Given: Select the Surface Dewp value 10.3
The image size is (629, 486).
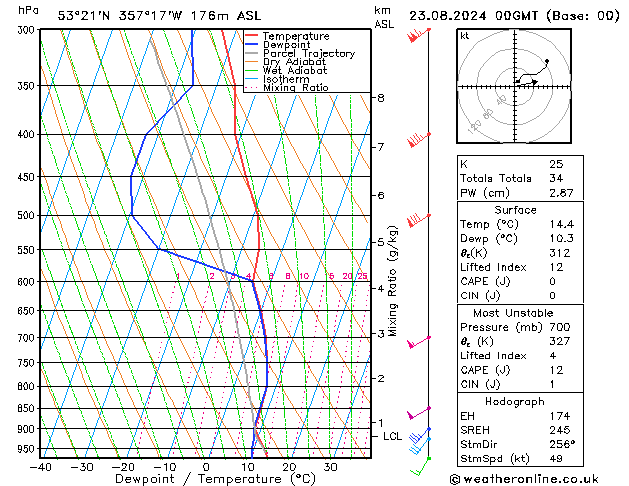Looking at the screenshot, I should pos(562,239).
